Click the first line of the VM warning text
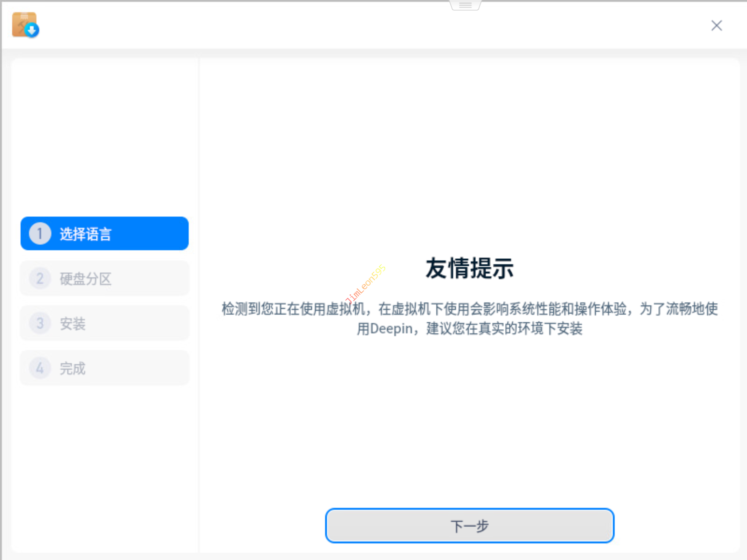 (469, 309)
